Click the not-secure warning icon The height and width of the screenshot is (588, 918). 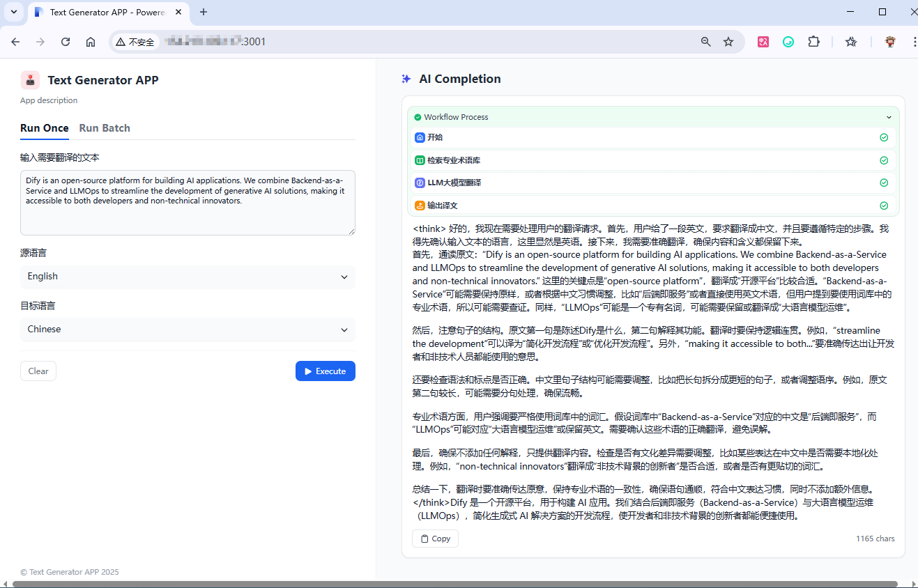click(121, 42)
